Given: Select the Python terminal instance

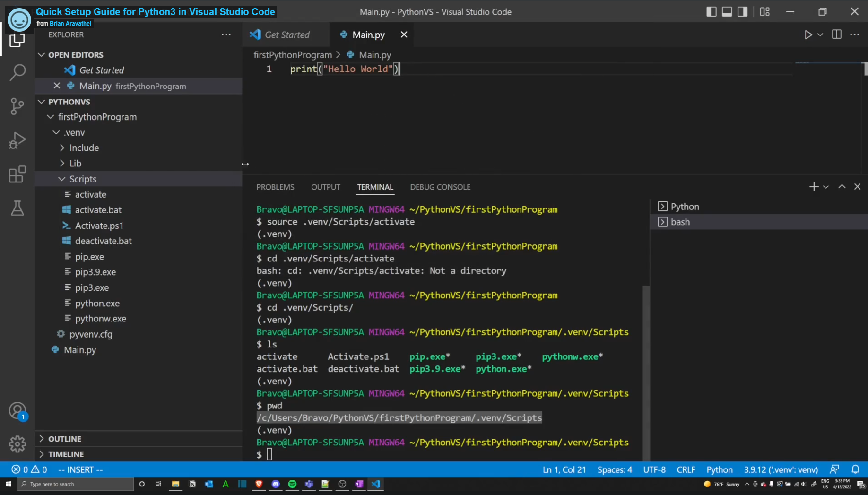Looking at the screenshot, I should [759, 207].
